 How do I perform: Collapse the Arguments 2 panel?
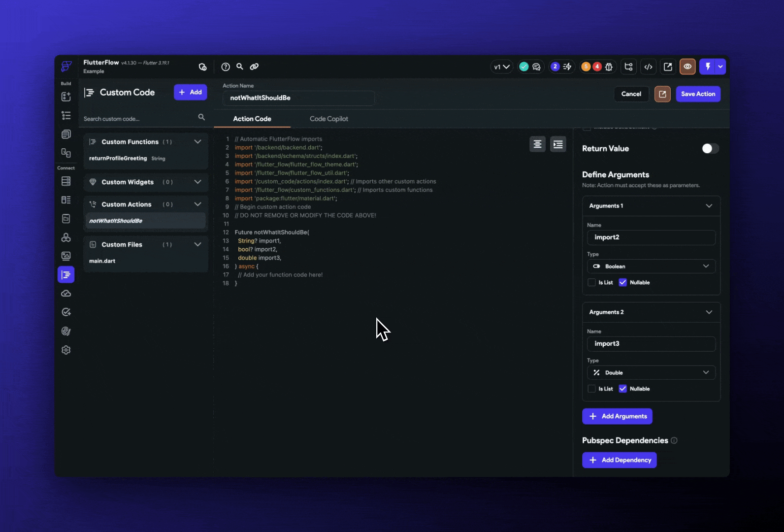click(709, 312)
